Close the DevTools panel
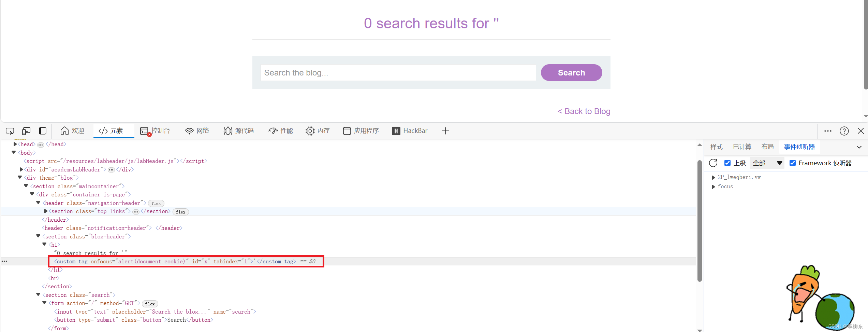 pos(861,131)
